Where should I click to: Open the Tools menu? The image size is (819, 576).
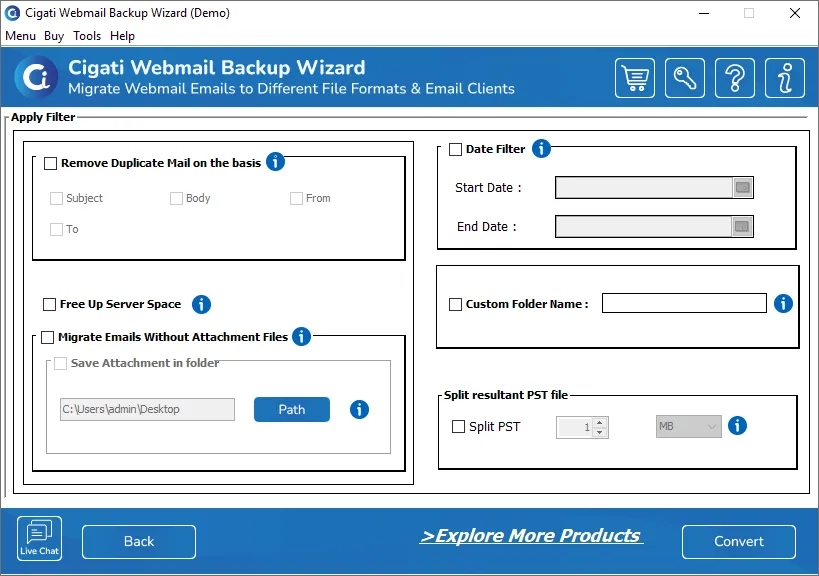tap(87, 36)
